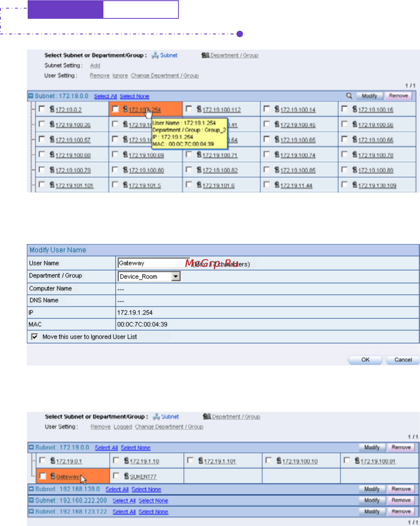Click user icon beside 172.19.100.69

pos(125,155)
